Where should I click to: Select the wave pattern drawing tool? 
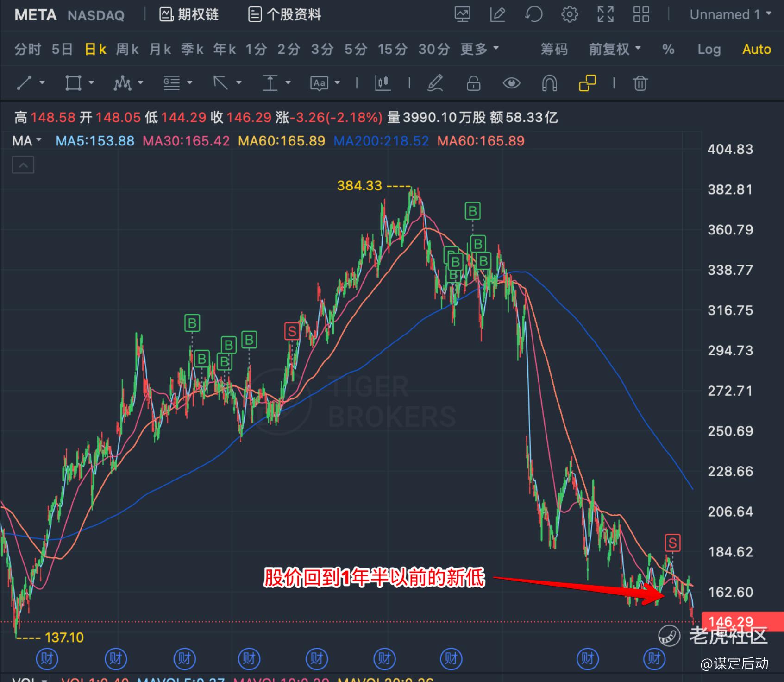click(122, 83)
